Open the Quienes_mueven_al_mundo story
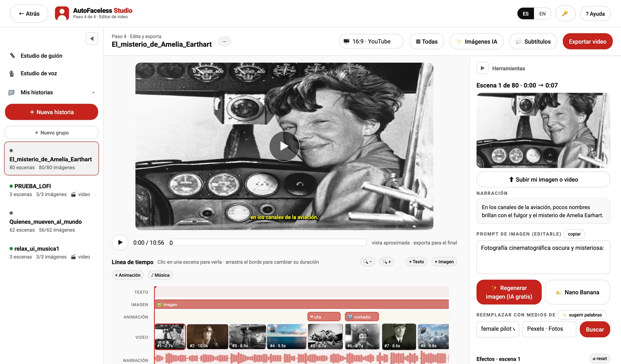The height and width of the screenshot is (364, 621). [52, 222]
